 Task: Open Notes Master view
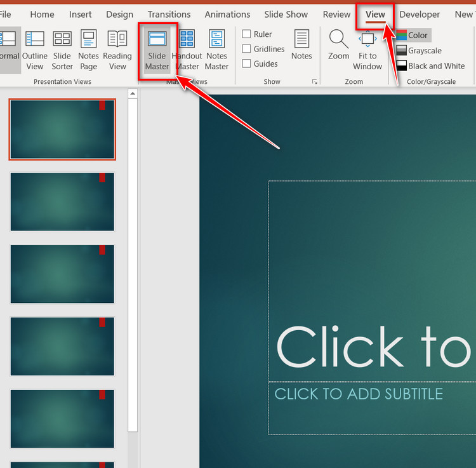216,50
